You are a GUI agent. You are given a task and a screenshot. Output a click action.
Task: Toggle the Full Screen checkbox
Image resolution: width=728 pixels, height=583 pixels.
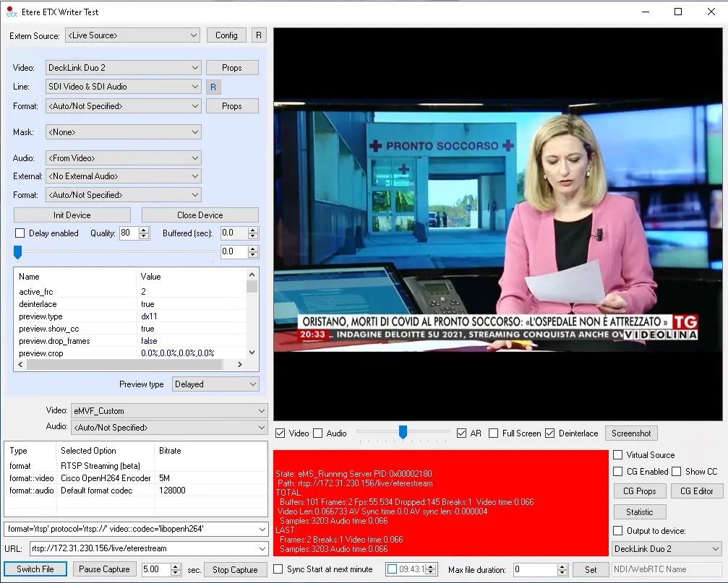(493, 433)
